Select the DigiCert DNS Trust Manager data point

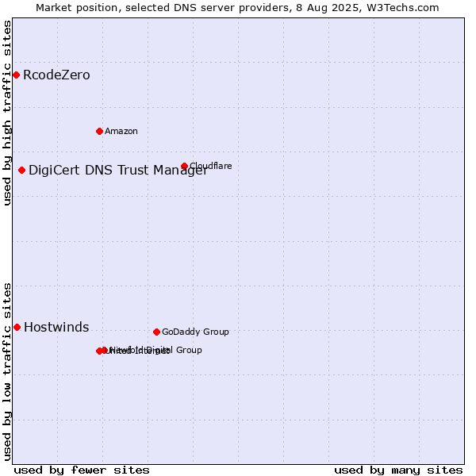pyautogui.click(x=21, y=171)
